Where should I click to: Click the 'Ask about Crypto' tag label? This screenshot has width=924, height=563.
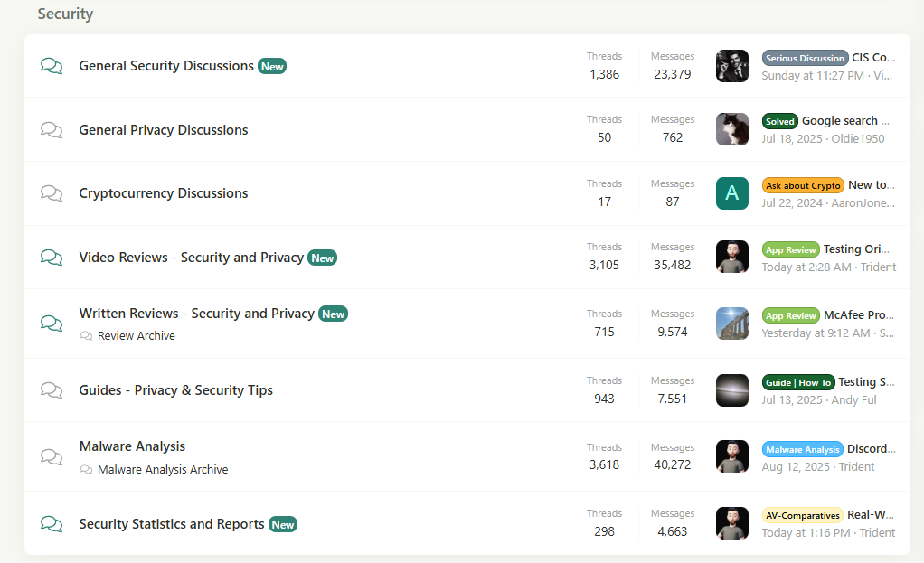coord(803,185)
